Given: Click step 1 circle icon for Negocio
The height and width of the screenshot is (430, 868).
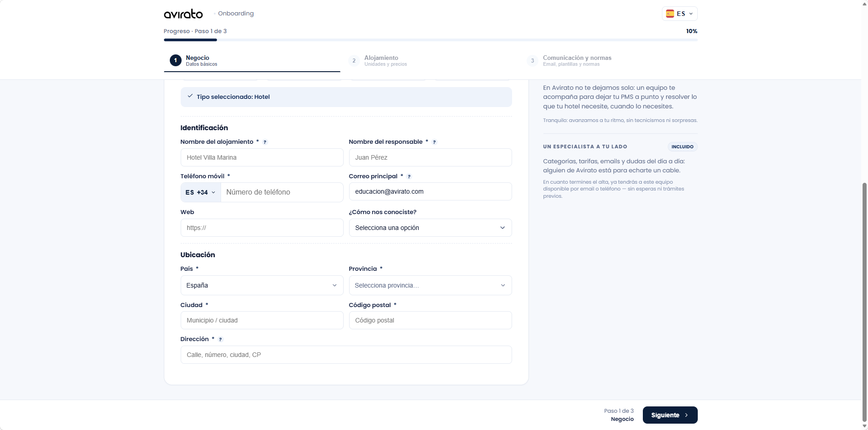Looking at the screenshot, I should pyautogui.click(x=175, y=60).
